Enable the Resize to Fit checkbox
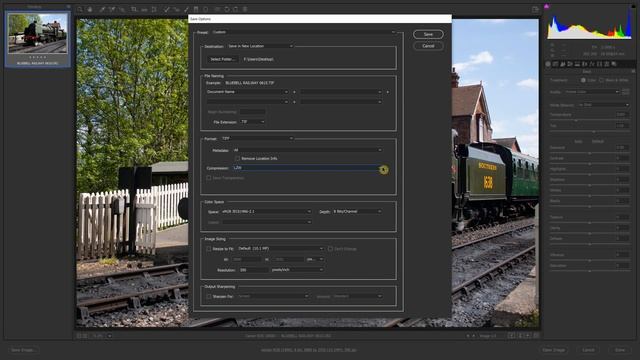Viewport: 640px width, 360px height. (209, 249)
